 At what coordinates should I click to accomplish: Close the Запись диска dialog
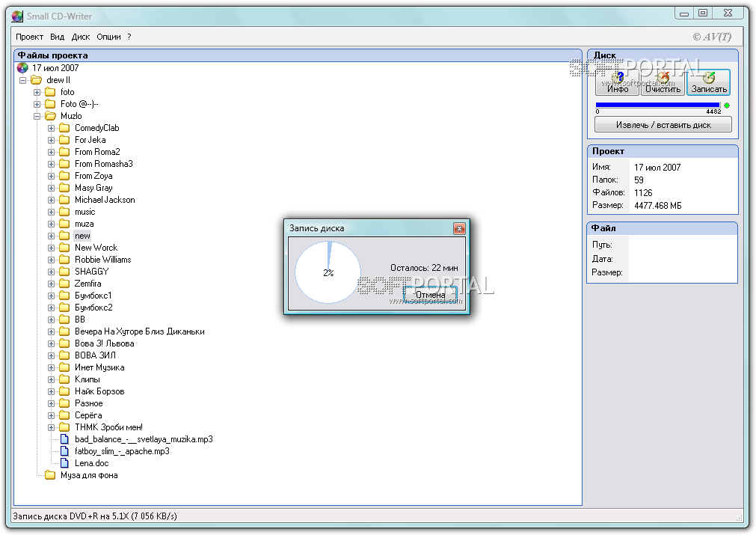pyautogui.click(x=459, y=228)
